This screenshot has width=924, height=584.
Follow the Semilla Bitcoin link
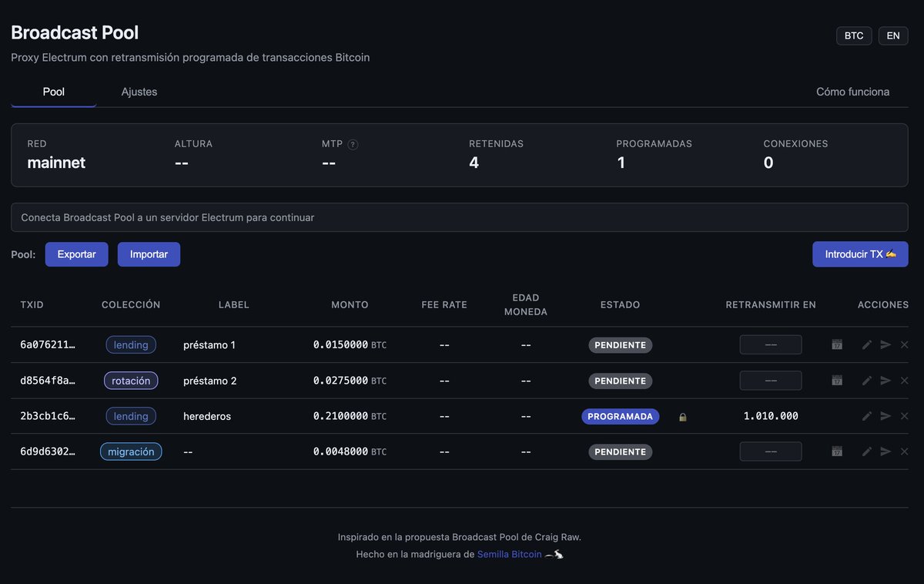(x=509, y=554)
